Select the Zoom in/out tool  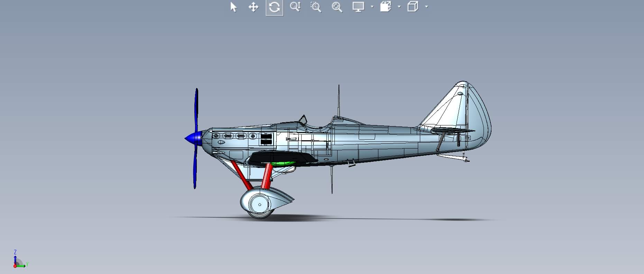click(x=295, y=7)
